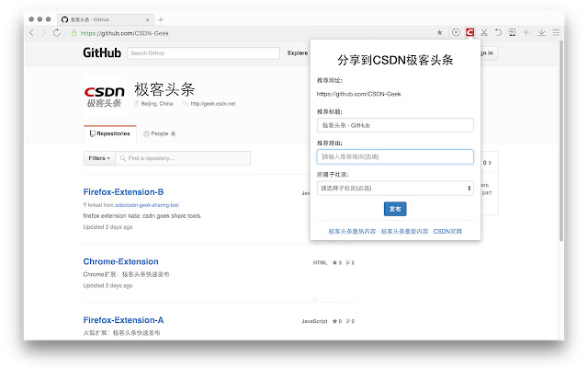Open a new tab with the plus button
The image size is (588, 368).
[x=161, y=19]
